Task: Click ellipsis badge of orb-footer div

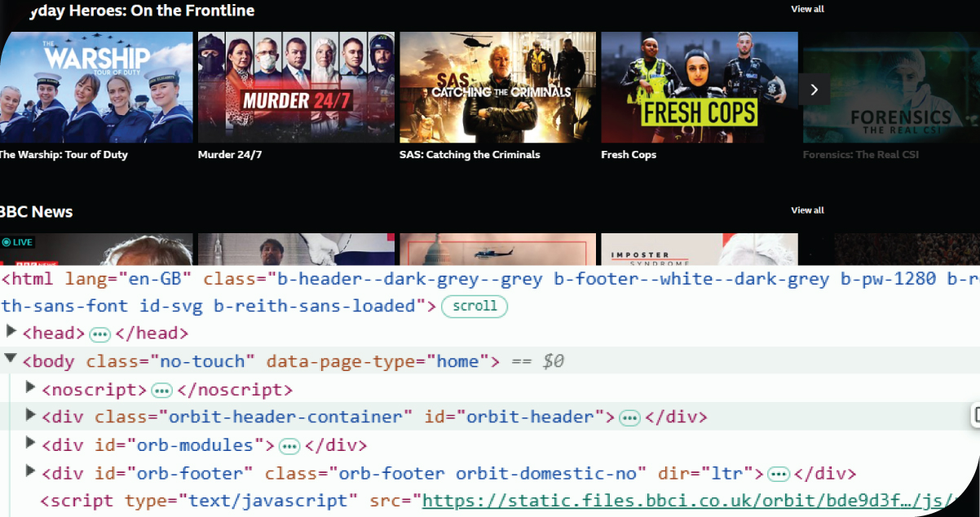Action: pyautogui.click(x=779, y=475)
